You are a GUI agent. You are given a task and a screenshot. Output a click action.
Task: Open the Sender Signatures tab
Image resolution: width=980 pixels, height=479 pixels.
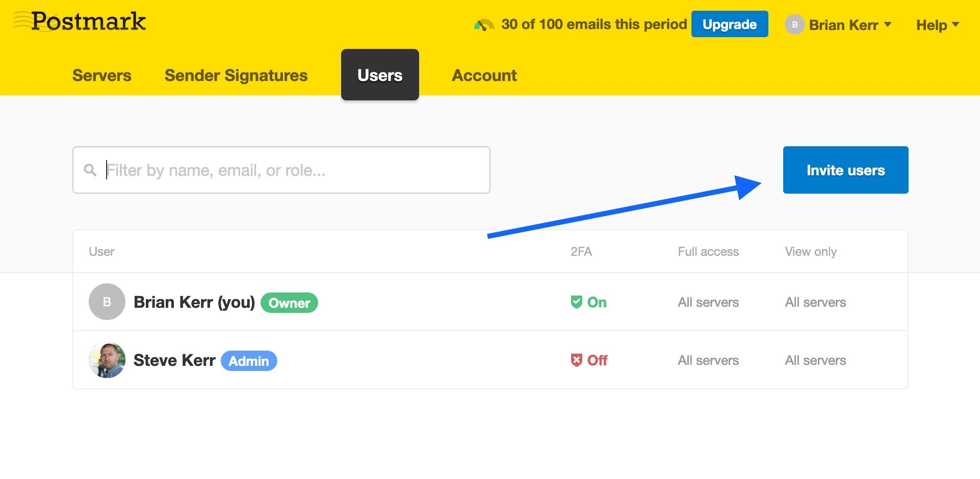point(236,75)
